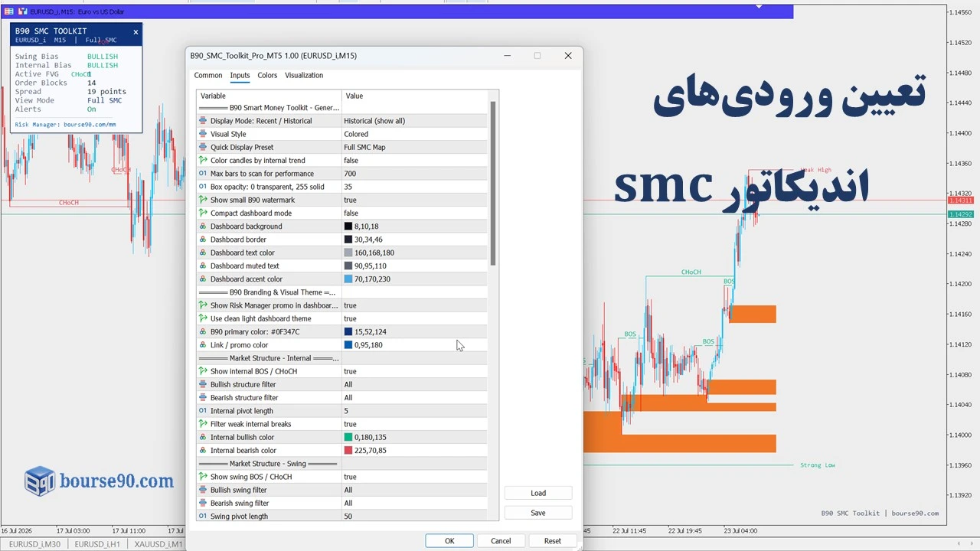
Task: Open Bearish swing filter value All
Action: (414, 503)
